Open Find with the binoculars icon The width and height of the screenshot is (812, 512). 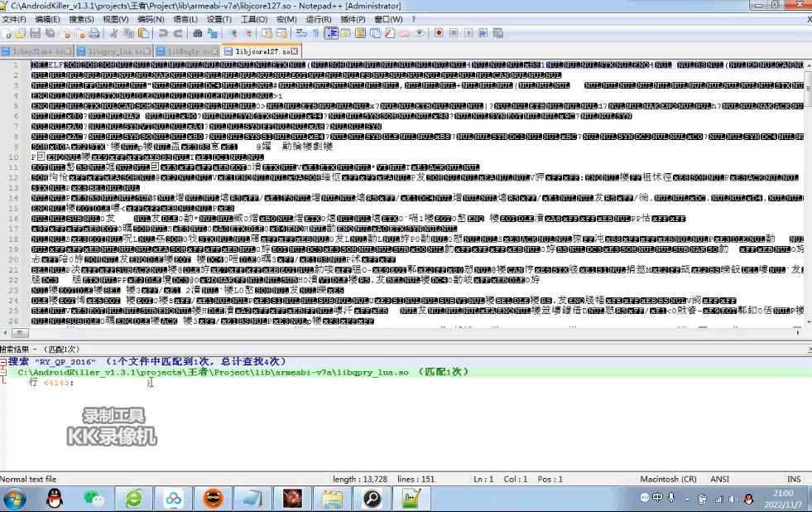(197, 33)
